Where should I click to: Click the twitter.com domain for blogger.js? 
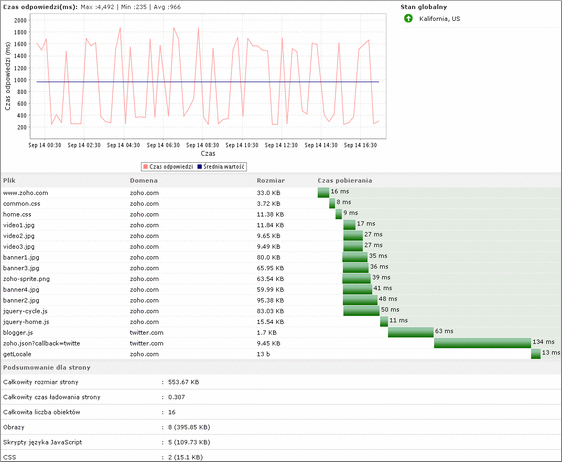[x=146, y=333]
